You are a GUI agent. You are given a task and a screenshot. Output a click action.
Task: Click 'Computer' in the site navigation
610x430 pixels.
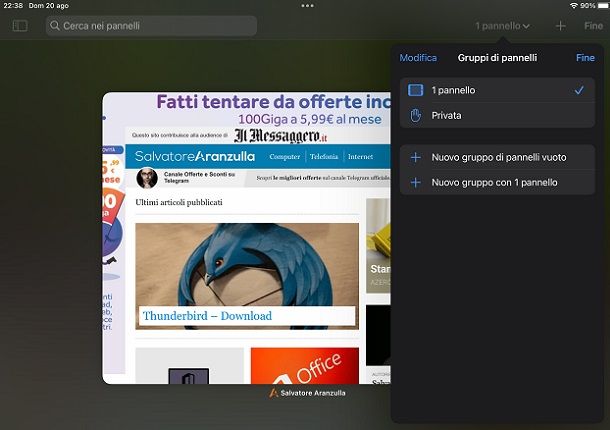[285, 156]
